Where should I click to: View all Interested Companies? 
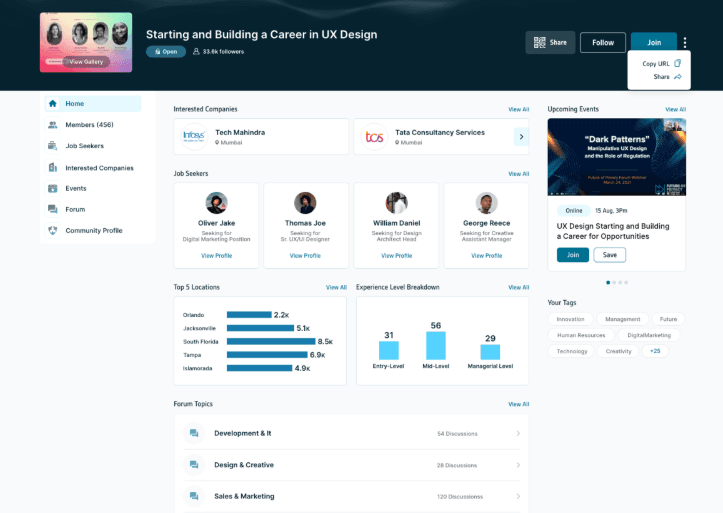pos(518,109)
